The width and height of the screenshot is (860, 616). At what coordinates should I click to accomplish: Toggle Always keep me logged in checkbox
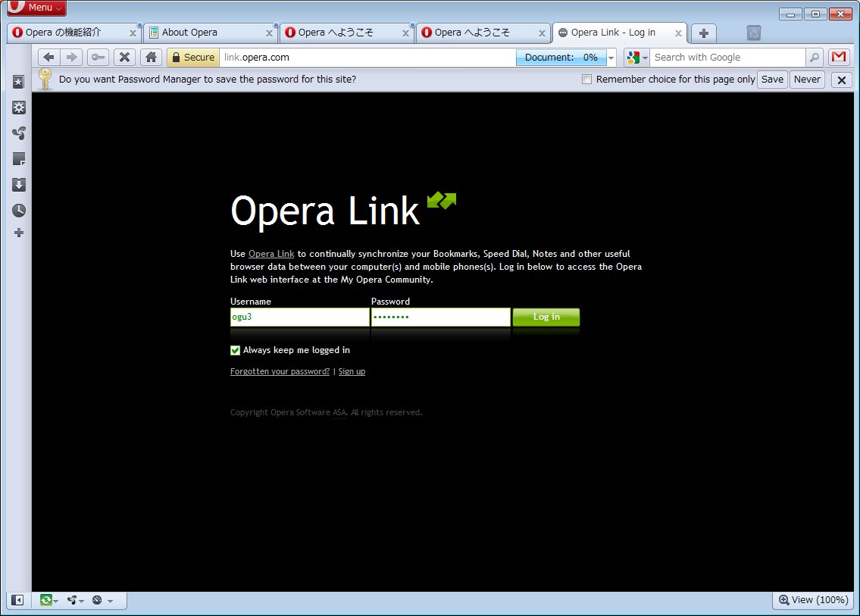(235, 350)
